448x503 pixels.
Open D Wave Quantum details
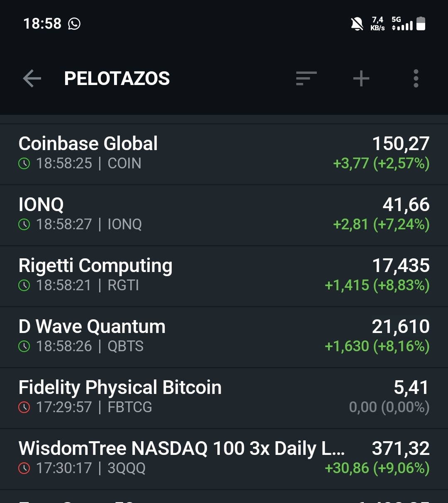(x=224, y=337)
